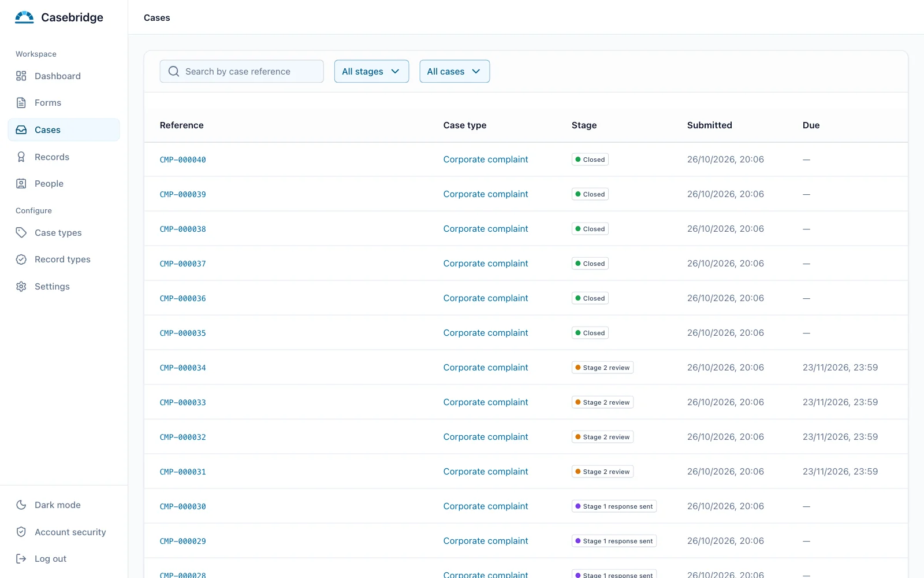Click the Settings gear icon
Viewport: 924px width, 578px height.
point(21,287)
